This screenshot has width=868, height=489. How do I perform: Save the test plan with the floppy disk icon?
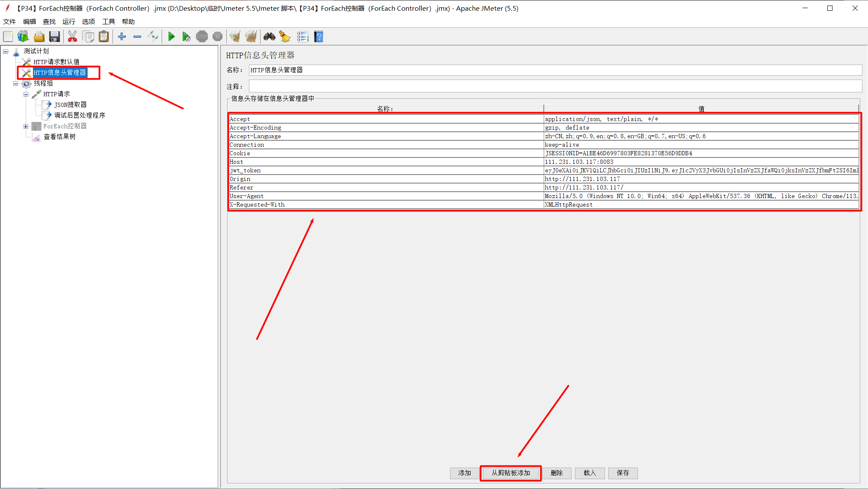(x=54, y=37)
